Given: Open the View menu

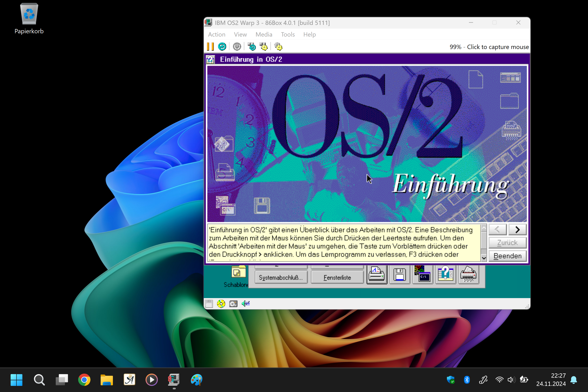Looking at the screenshot, I should 240,35.
